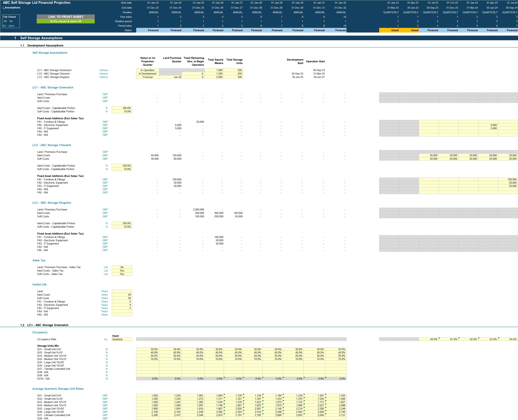Select LC1 Greenwich In Operation status cell
Screen dimensions: 518x420
coord(147,70)
